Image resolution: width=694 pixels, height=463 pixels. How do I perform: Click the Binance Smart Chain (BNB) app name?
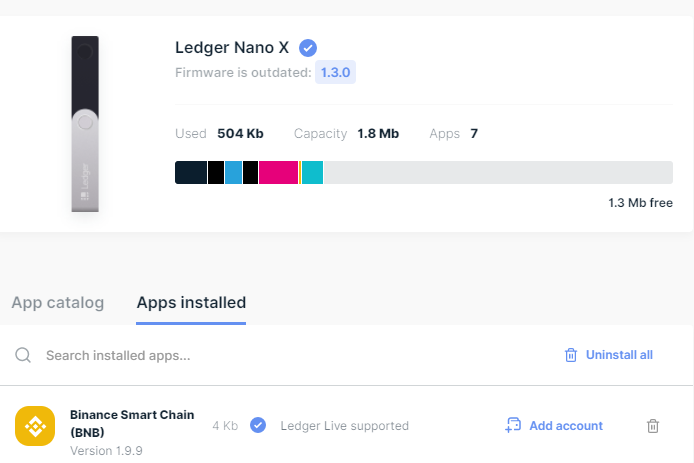[x=132, y=424]
